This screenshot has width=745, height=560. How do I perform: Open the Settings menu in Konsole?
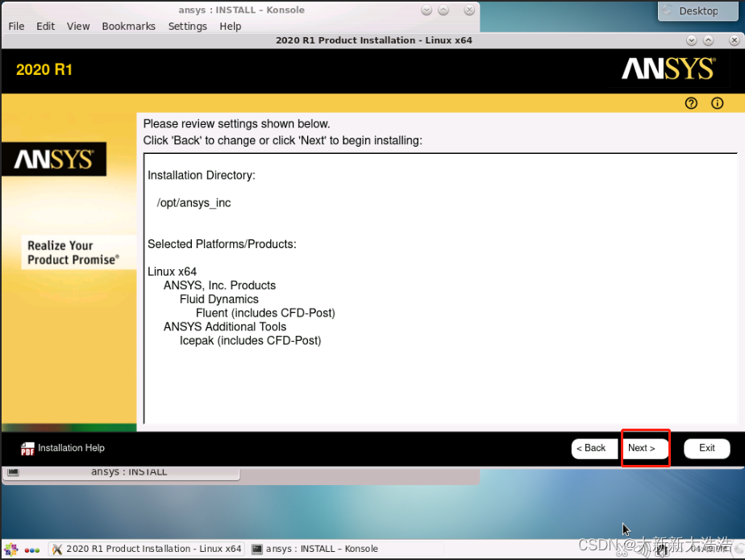click(x=187, y=26)
